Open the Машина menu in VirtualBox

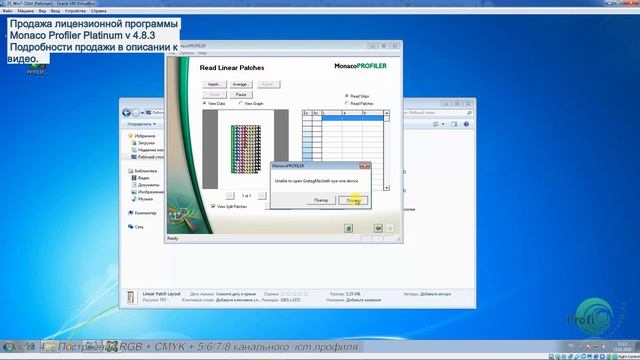(26, 11)
